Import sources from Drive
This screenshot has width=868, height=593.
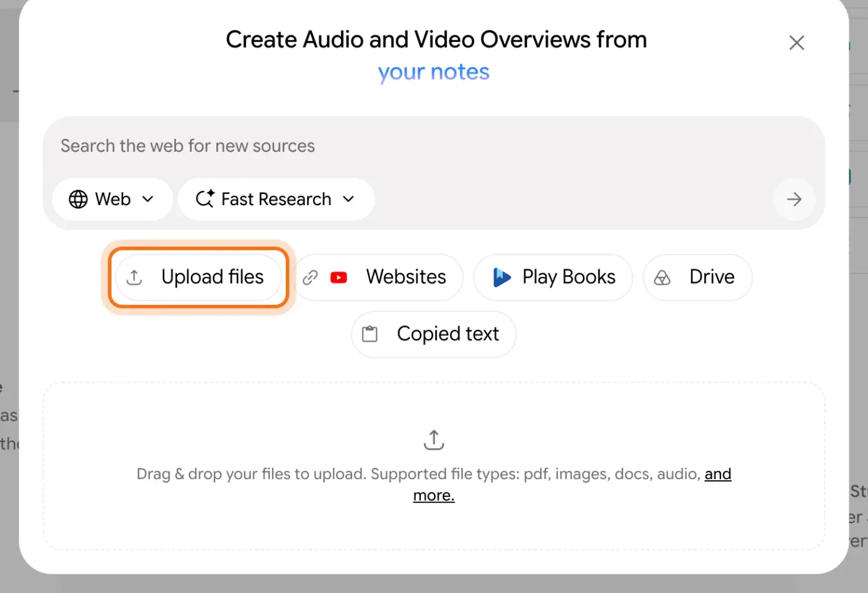697,277
